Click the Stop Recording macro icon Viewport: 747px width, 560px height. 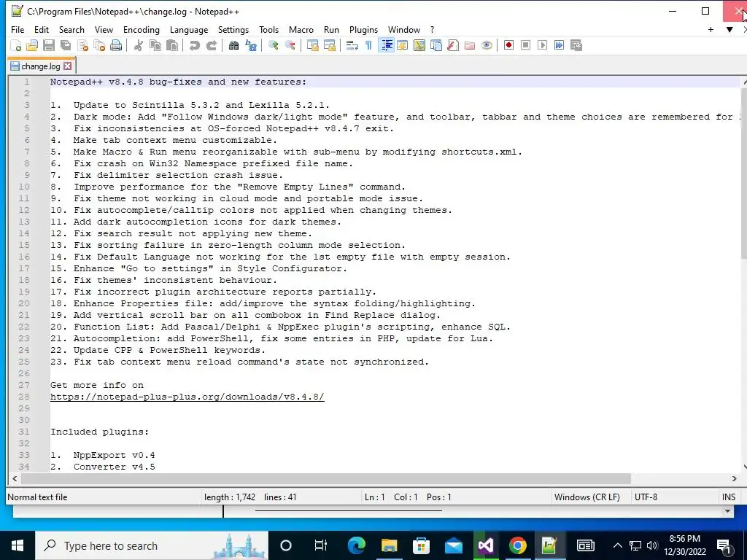[525, 46]
